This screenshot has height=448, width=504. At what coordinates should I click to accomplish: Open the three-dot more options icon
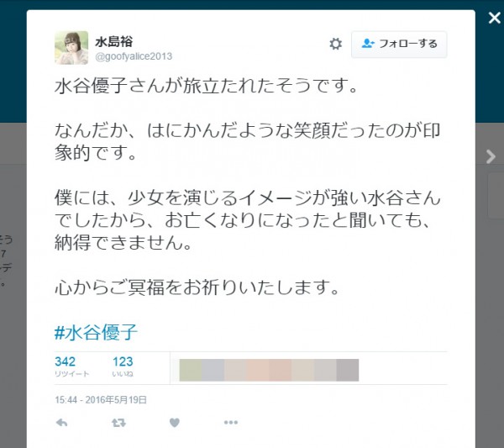click(x=231, y=422)
